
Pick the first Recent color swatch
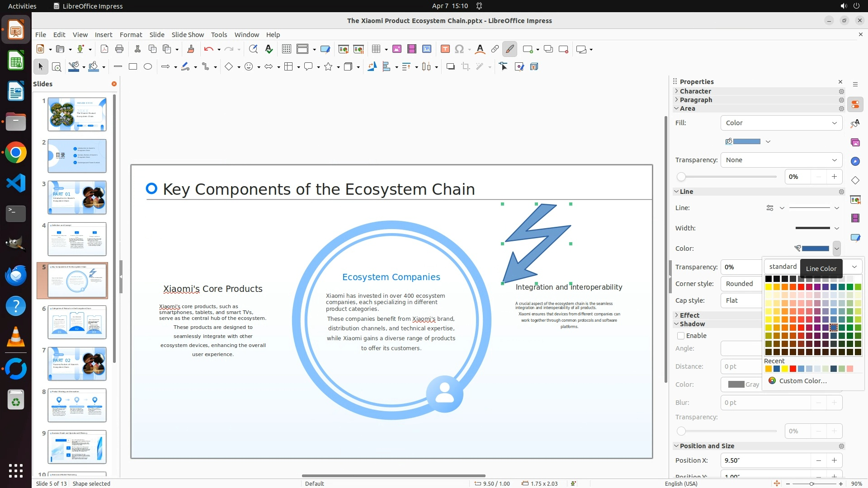pyautogui.click(x=769, y=369)
